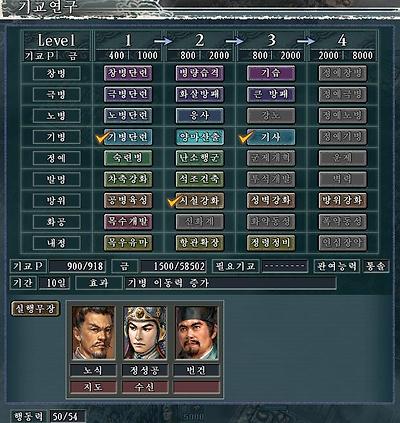Toggle the checked 기사 technique

click(x=271, y=137)
